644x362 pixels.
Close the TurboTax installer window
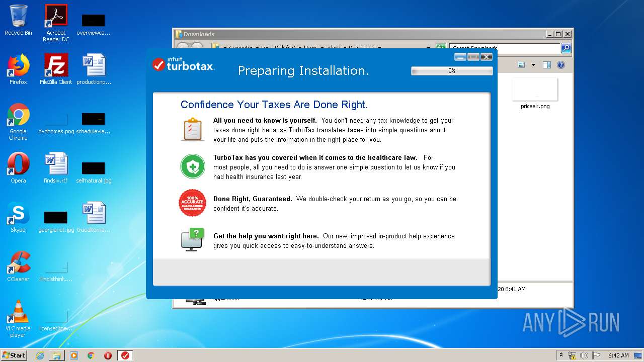point(486,57)
